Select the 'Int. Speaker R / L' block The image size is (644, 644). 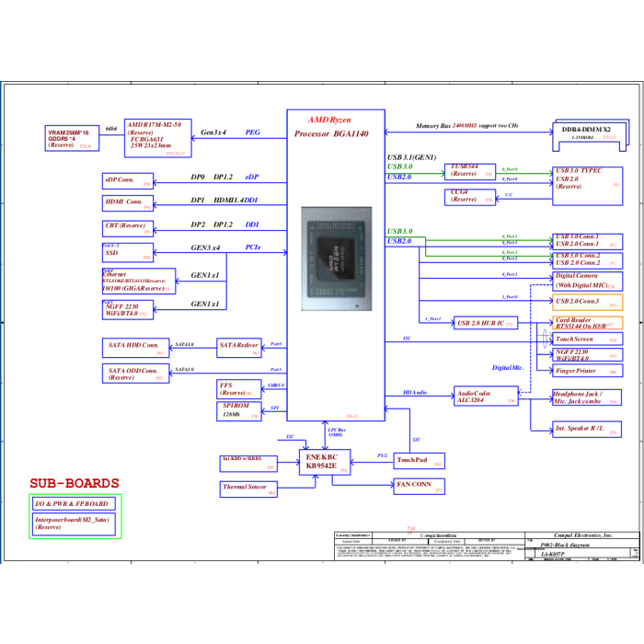pos(587,430)
